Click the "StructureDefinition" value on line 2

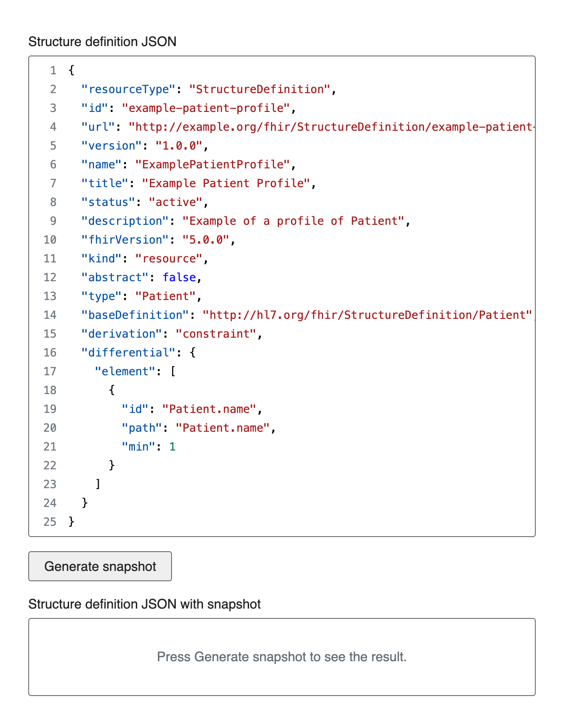click(x=259, y=89)
